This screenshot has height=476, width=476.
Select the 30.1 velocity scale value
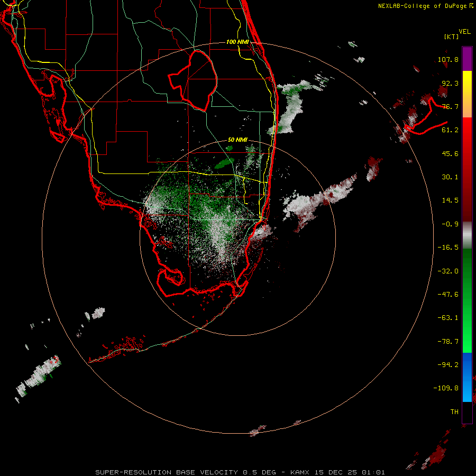click(450, 177)
